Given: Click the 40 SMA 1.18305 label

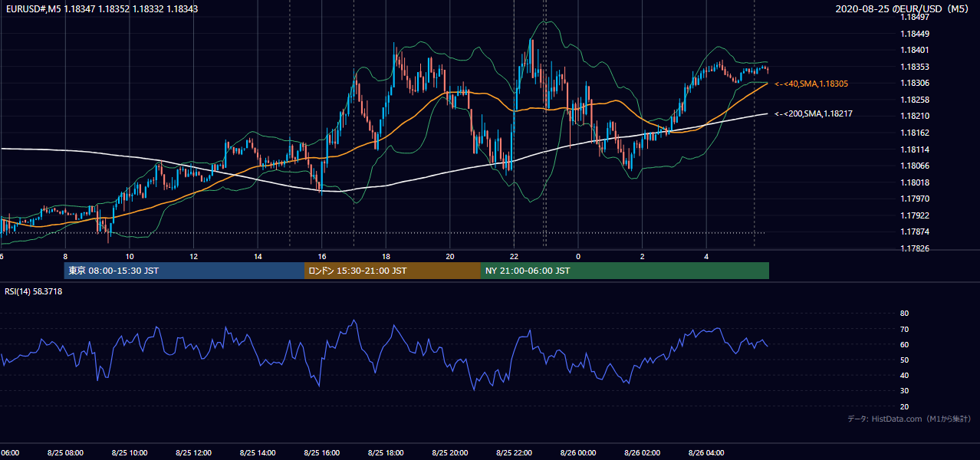Looking at the screenshot, I should 811,84.
